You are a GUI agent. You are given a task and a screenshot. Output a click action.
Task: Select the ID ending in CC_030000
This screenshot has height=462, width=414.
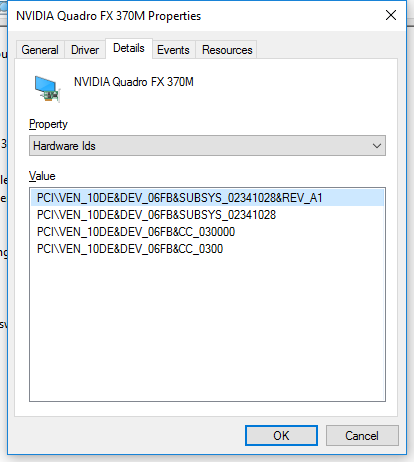click(136, 232)
